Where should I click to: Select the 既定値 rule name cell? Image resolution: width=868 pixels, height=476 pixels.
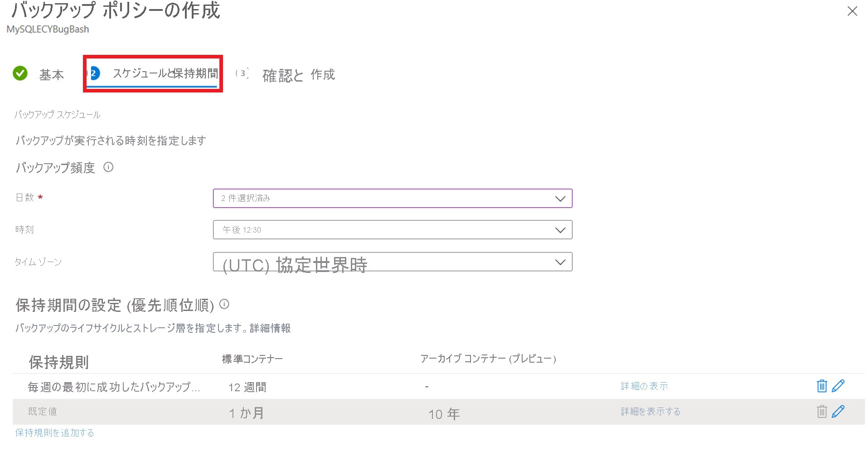pos(43,412)
